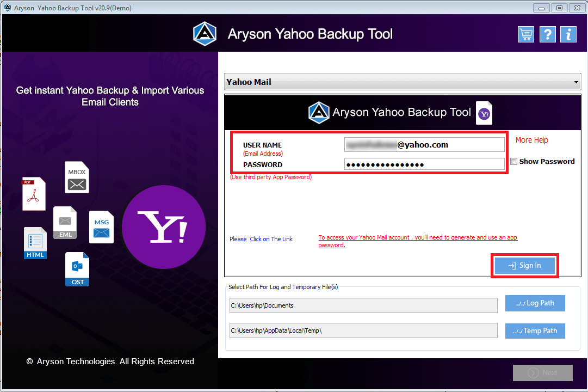Image resolution: width=588 pixels, height=392 pixels.
Task: Click the PDF format icon
Action: coord(34,193)
